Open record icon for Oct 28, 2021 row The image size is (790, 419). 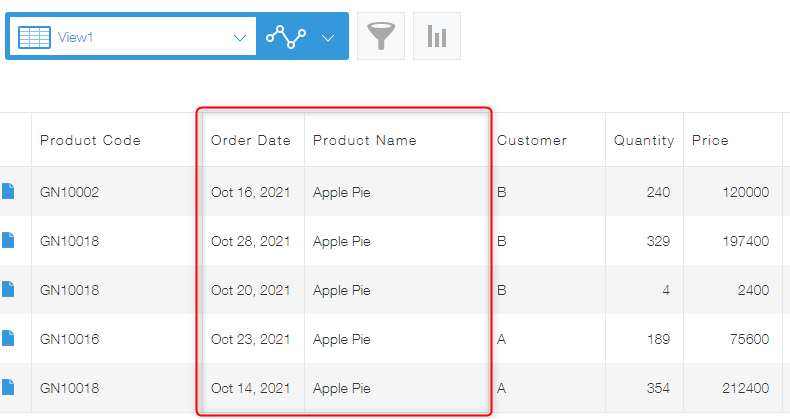tap(8, 241)
